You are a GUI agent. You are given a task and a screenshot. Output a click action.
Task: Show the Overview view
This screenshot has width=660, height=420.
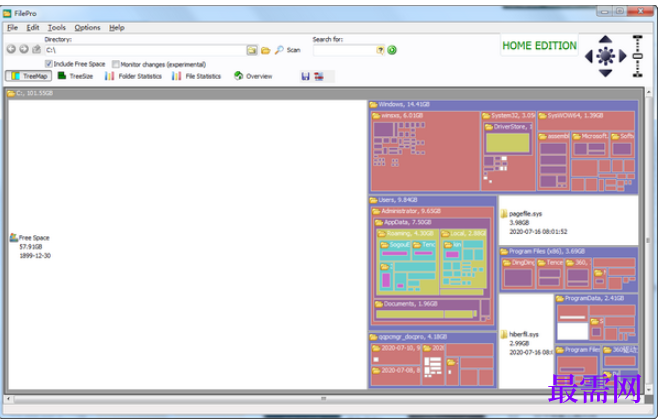tap(253, 76)
